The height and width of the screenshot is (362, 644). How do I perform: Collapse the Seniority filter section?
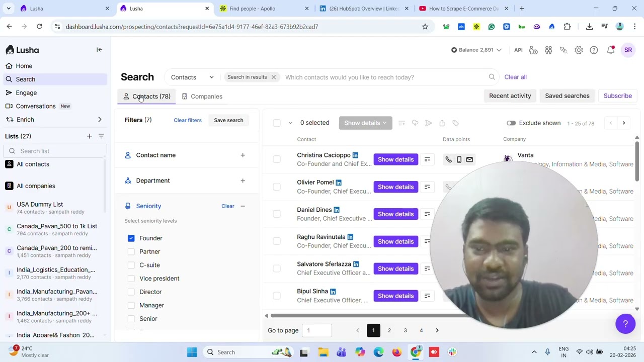243,206
